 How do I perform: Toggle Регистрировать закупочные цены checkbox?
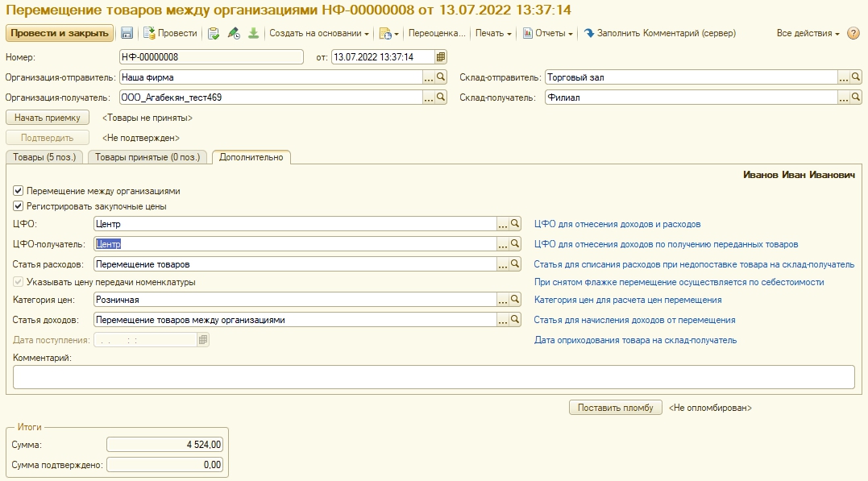point(19,206)
